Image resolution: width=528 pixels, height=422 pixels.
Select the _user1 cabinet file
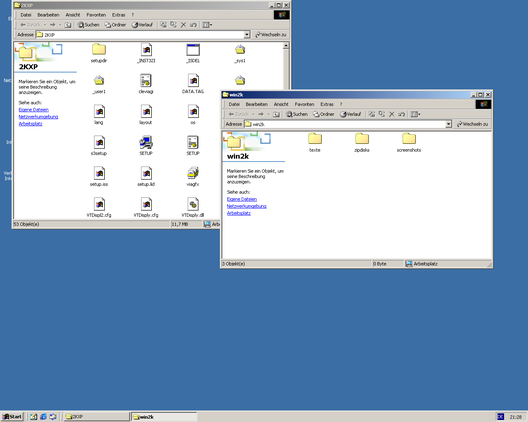(99, 81)
